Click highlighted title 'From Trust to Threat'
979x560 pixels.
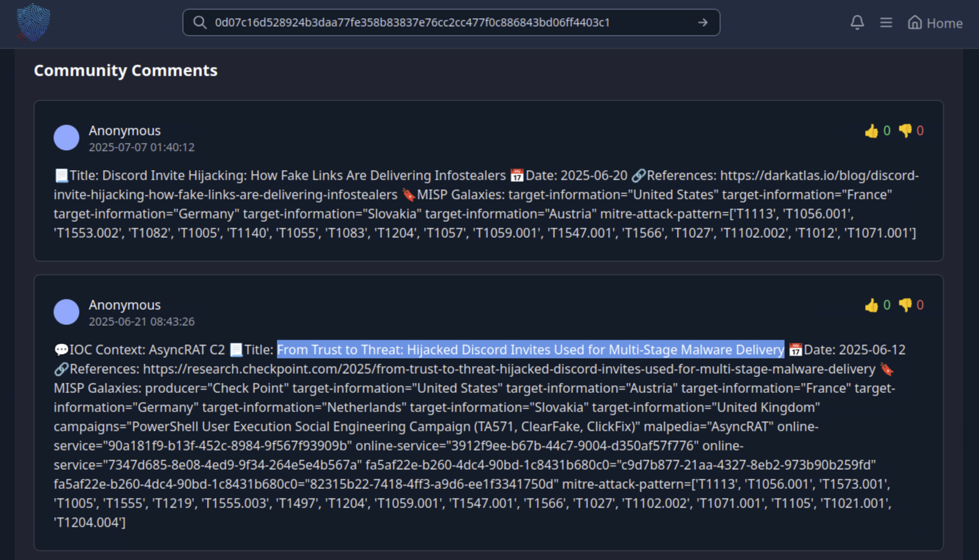[530, 350]
